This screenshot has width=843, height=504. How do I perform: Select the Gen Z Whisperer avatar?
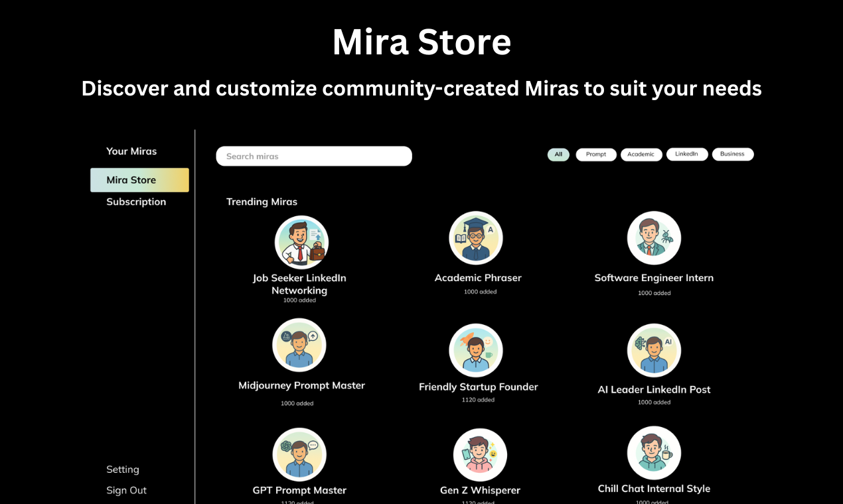480,454
